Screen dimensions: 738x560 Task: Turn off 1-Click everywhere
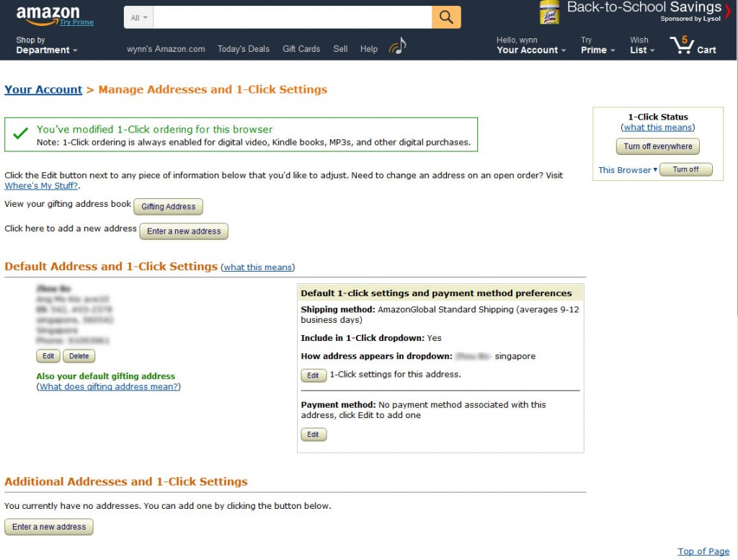click(x=658, y=146)
